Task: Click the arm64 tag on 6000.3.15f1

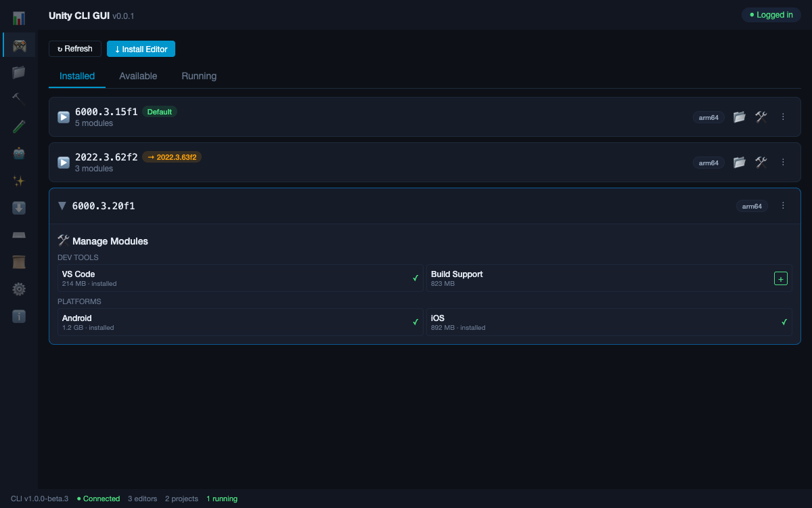Action: click(x=708, y=117)
